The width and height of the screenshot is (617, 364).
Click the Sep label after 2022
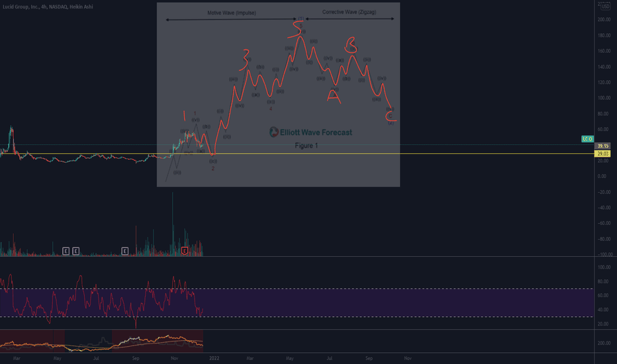coord(369,358)
